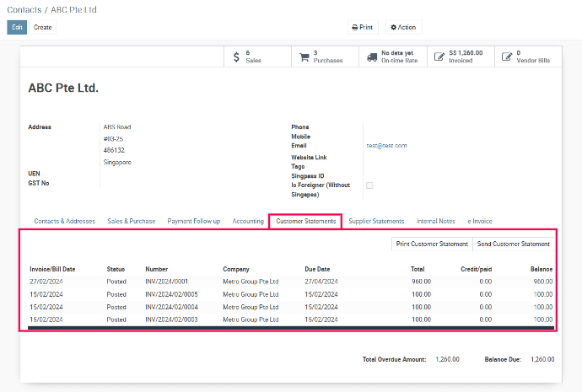Image resolution: width=582 pixels, height=392 pixels.
Task: Click the Singapore country text
Action: coord(117,162)
